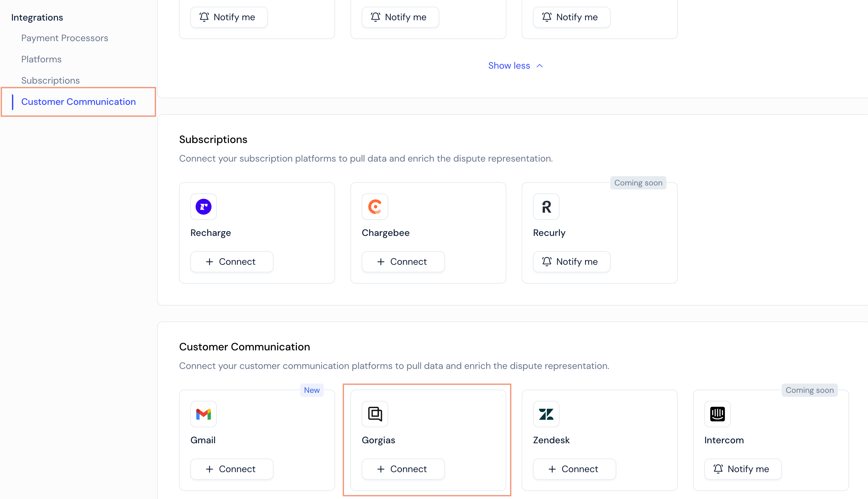Click the Chargebee logo icon

click(x=375, y=207)
